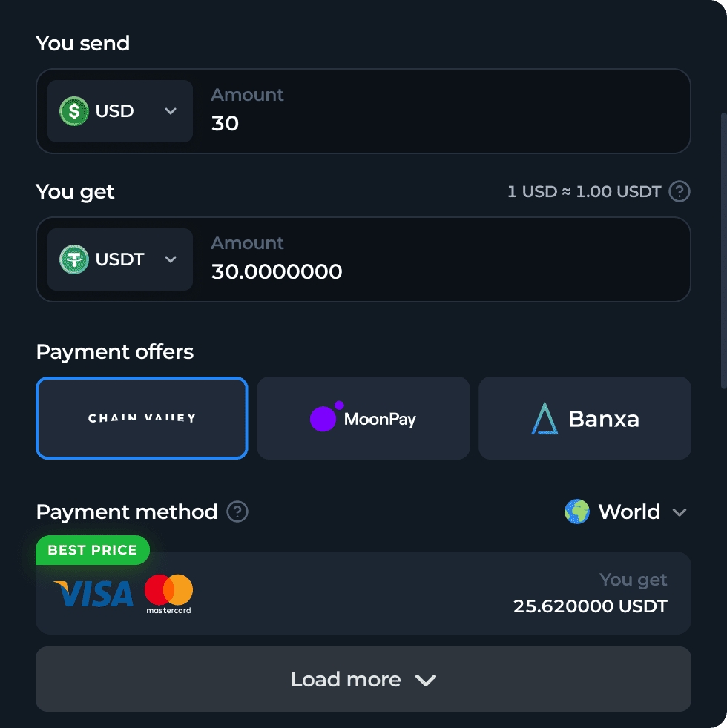This screenshot has height=728, width=727.
Task: Click the World globe icon
Action: [x=576, y=512]
